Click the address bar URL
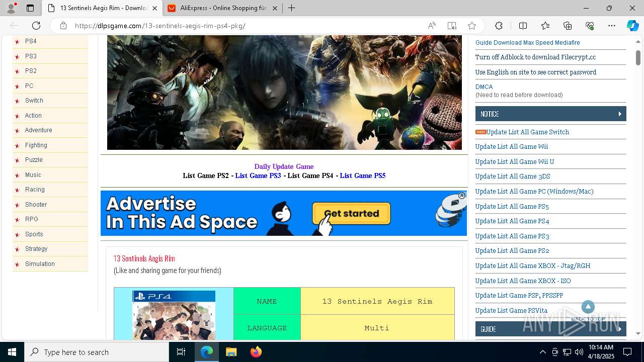Viewport: 644px width, 362px height. [160, 26]
